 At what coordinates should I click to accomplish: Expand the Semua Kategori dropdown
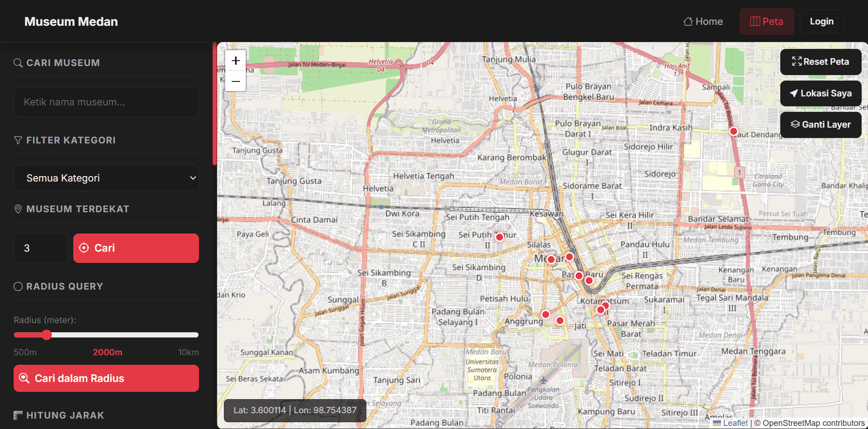(x=106, y=178)
